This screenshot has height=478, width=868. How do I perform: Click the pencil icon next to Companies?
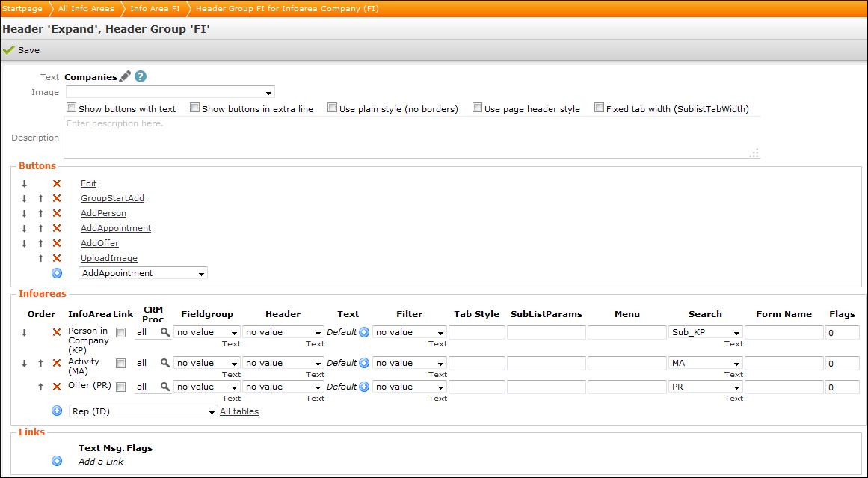125,76
